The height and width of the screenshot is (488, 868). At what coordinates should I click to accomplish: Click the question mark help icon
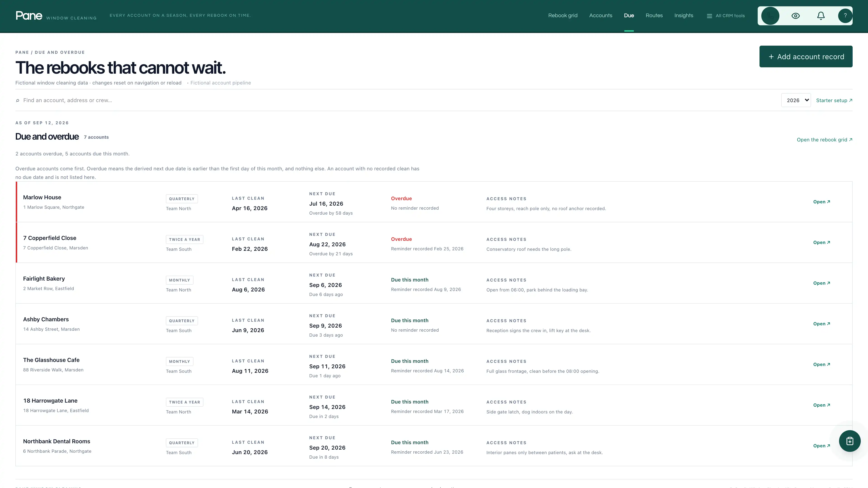click(845, 16)
